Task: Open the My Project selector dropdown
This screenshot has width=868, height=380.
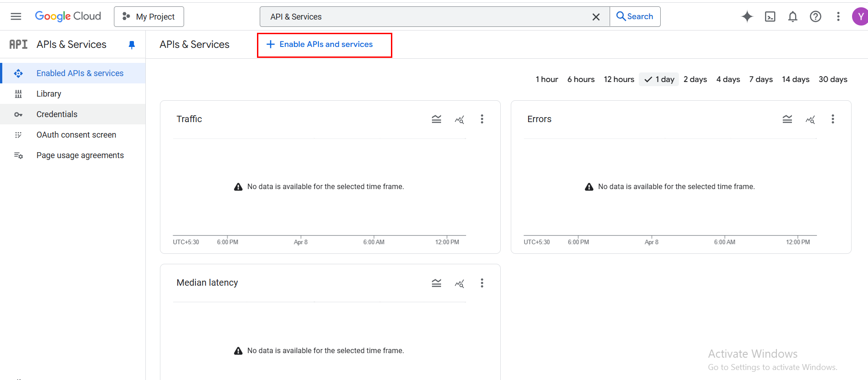Action: 149,17
